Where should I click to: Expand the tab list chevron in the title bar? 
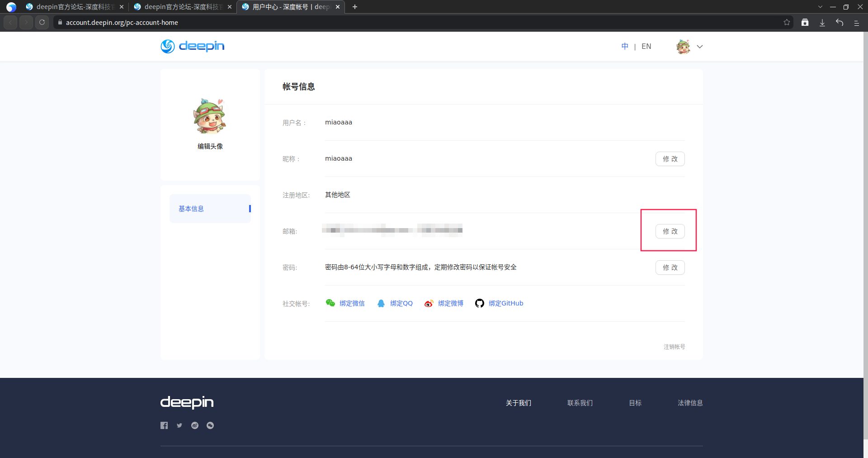click(820, 7)
